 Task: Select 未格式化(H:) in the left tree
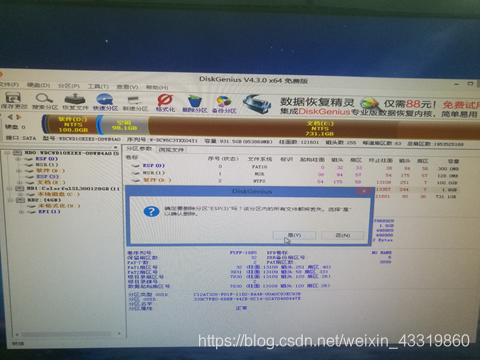(59, 206)
